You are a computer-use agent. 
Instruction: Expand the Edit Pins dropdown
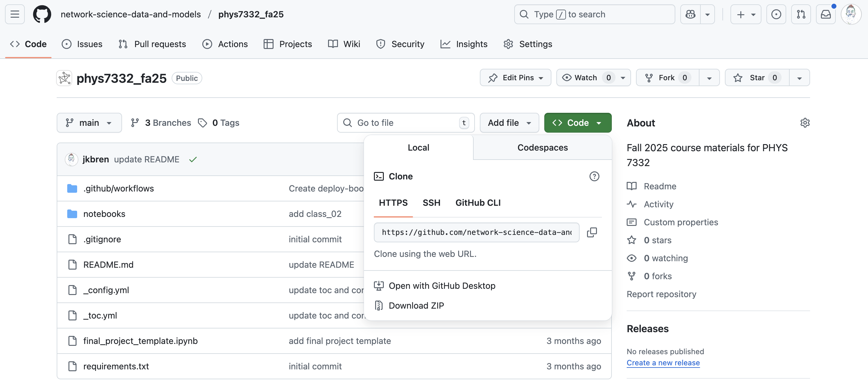(515, 78)
